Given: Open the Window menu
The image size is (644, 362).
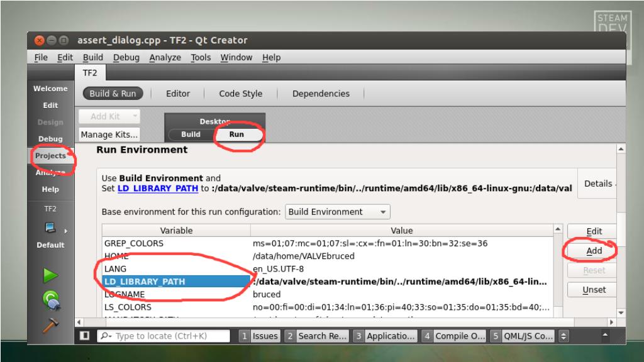Looking at the screenshot, I should pos(236,57).
